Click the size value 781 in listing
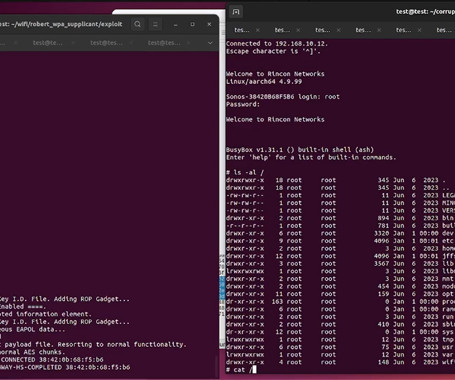The height and width of the screenshot is (380, 455). [x=383, y=226]
